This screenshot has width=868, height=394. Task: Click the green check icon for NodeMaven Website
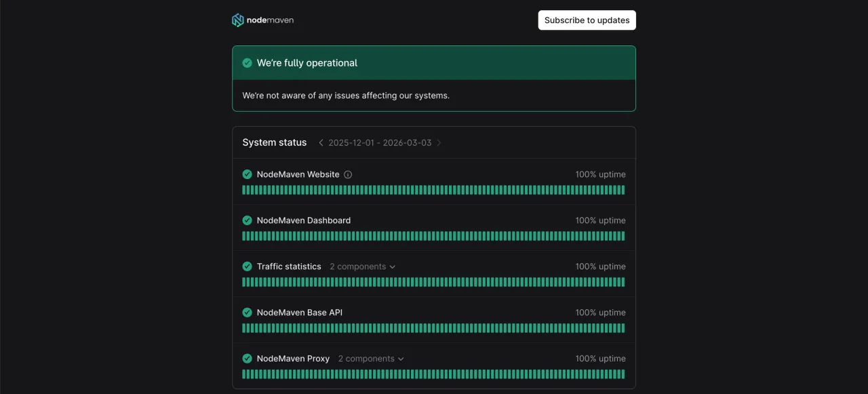(x=248, y=174)
